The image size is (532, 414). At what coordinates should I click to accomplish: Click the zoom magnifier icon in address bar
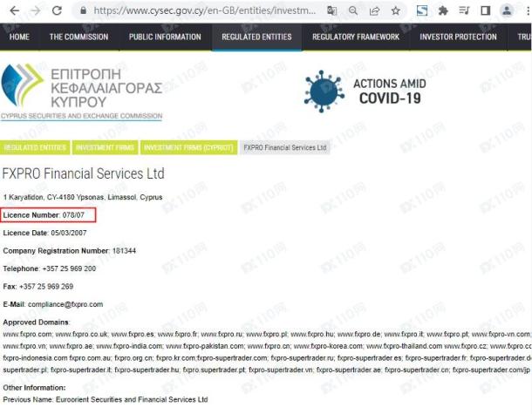point(353,10)
